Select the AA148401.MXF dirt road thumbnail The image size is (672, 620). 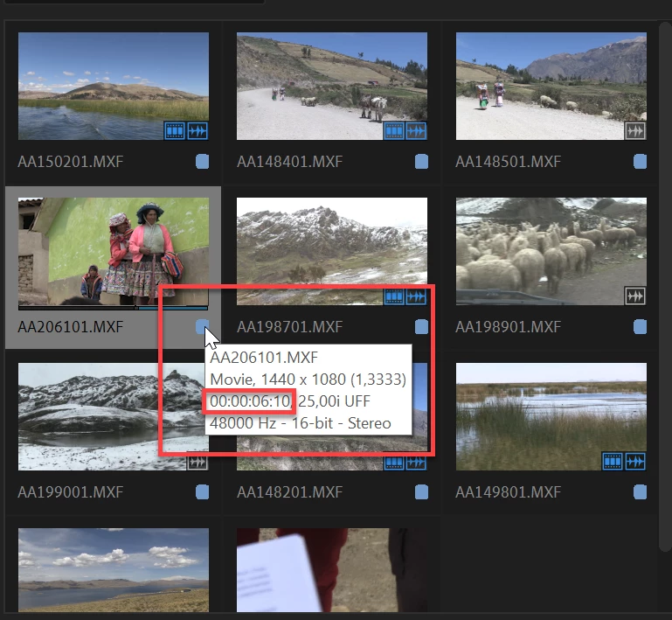[332, 86]
